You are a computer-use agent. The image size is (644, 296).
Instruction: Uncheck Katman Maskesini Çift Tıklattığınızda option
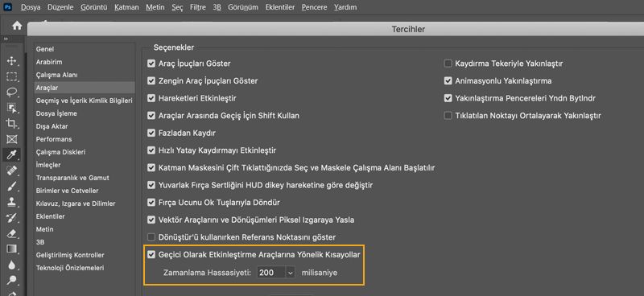(151, 168)
